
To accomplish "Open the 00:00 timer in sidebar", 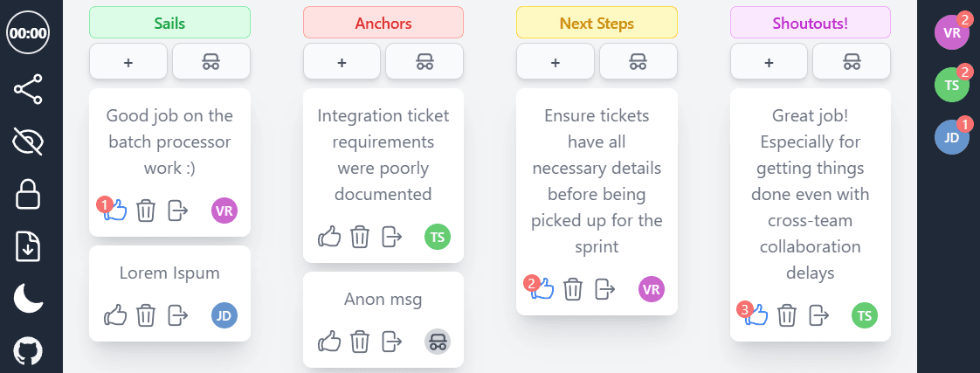I will (28, 33).
